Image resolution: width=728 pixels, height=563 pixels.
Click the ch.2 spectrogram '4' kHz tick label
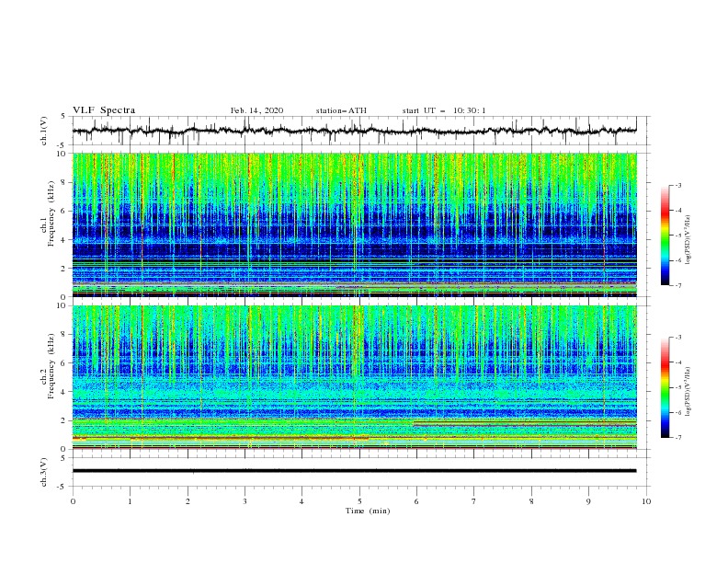64,392
